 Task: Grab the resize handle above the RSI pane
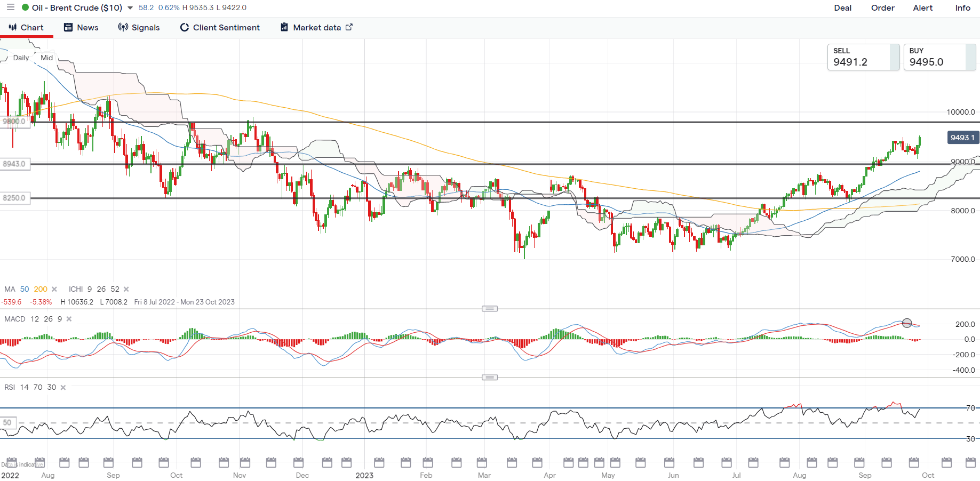[x=490, y=378]
